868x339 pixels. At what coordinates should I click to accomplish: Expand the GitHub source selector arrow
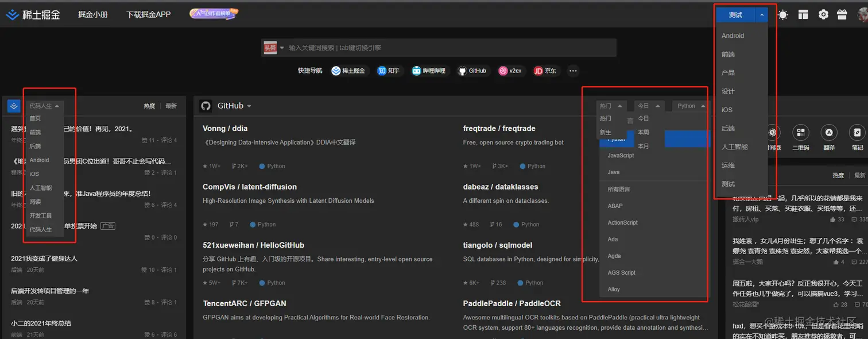pyautogui.click(x=249, y=106)
